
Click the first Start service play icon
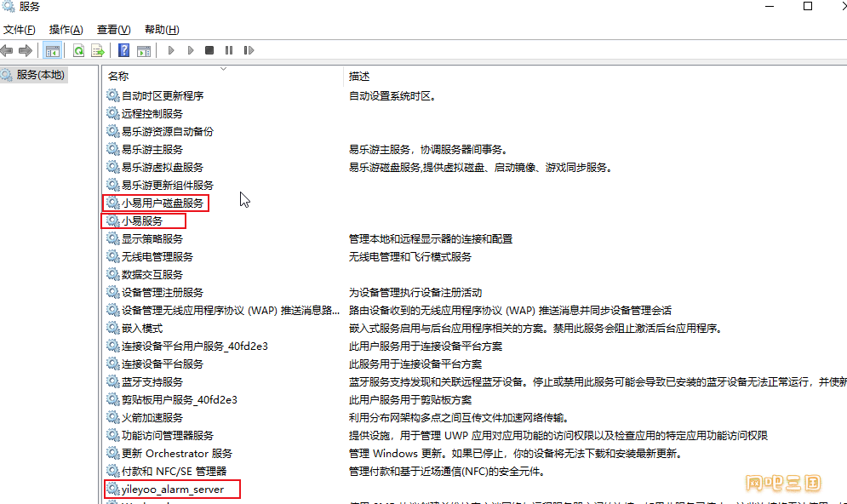[171, 50]
